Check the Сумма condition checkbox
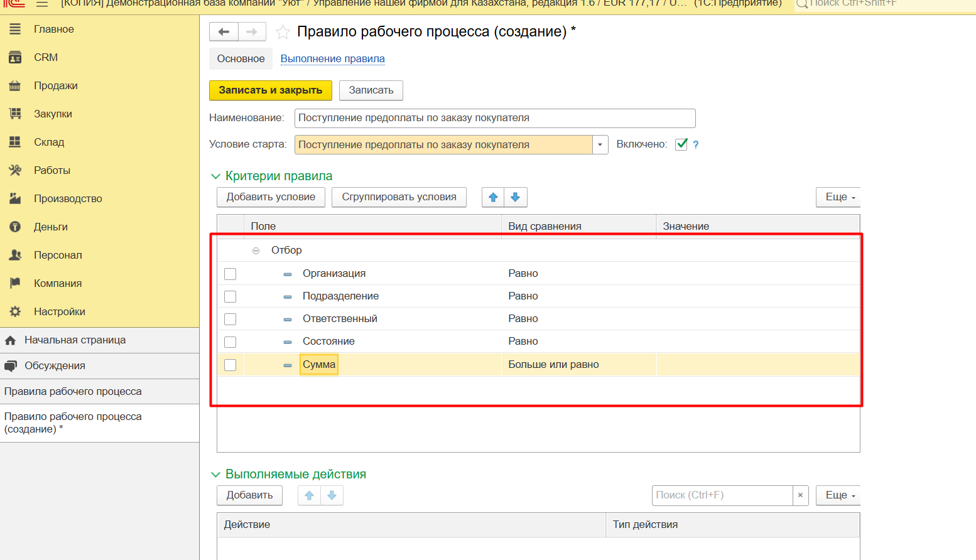This screenshot has height=560, width=976. pos(230,365)
